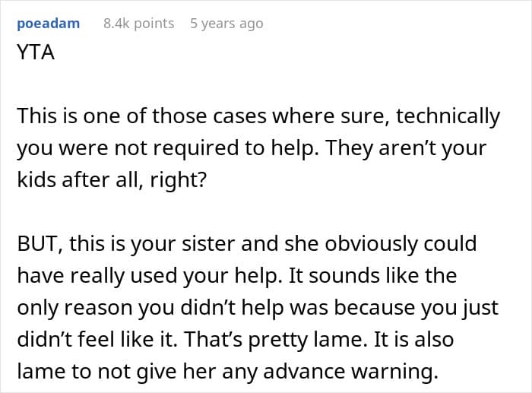The height and width of the screenshot is (393, 532).
Task: Click the phrase 'advance warning.' at the end
Action: pyautogui.click(x=350, y=372)
